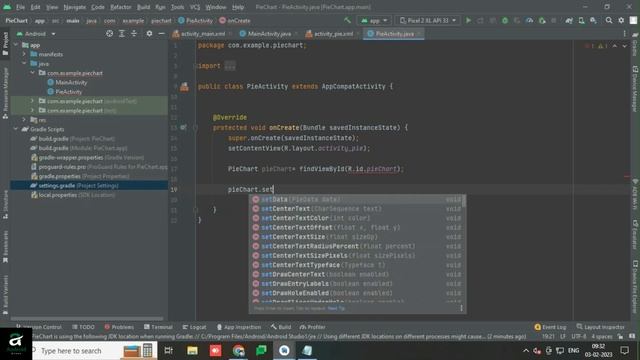Viewport: 640px width, 360px height.
Task: Open the Device Manager phone icon in toolbar
Action: [581, 20]
